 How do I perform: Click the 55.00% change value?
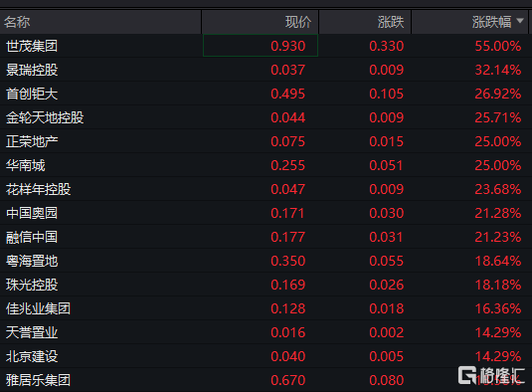[x=498, y=46]
